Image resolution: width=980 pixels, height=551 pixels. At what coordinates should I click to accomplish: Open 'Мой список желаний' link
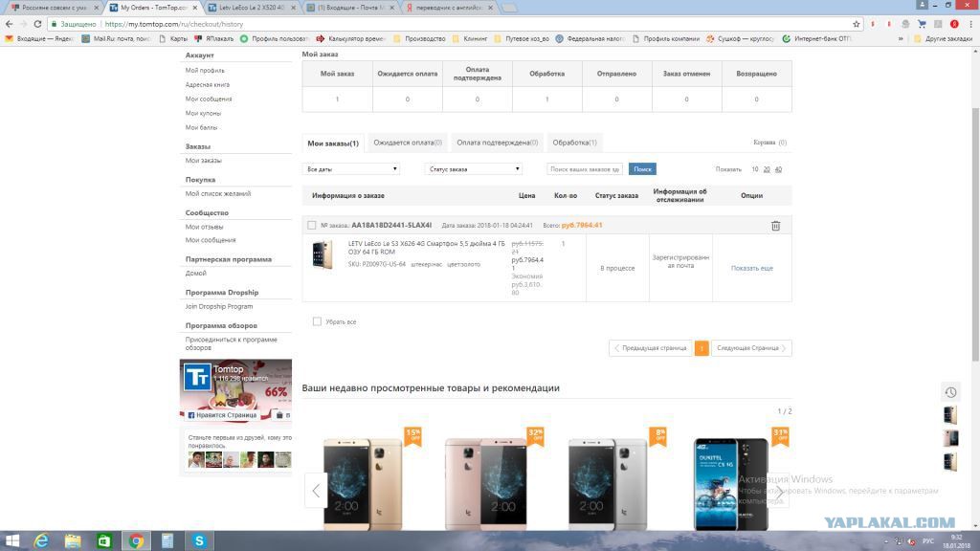click(x=218, y=193)
